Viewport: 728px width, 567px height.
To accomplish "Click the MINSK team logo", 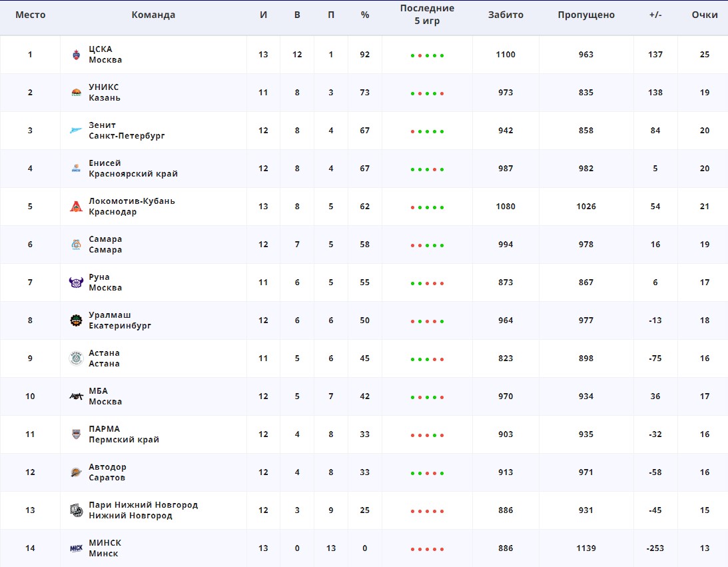I will coord(76,548).
